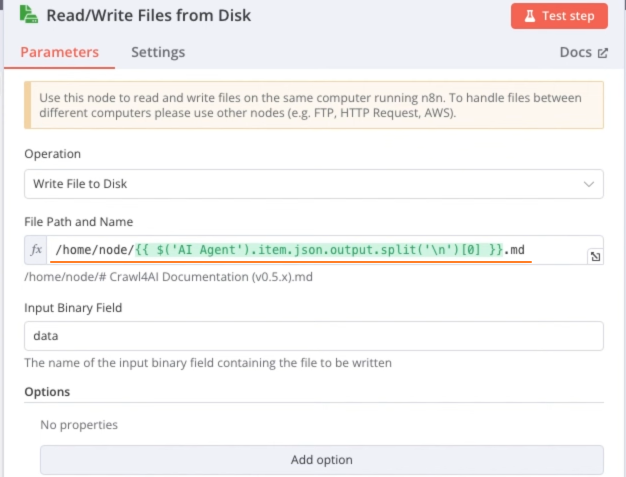Open the Write File to Disk selector
This screenshot has height=477, width=626.
tap(300, 184)
